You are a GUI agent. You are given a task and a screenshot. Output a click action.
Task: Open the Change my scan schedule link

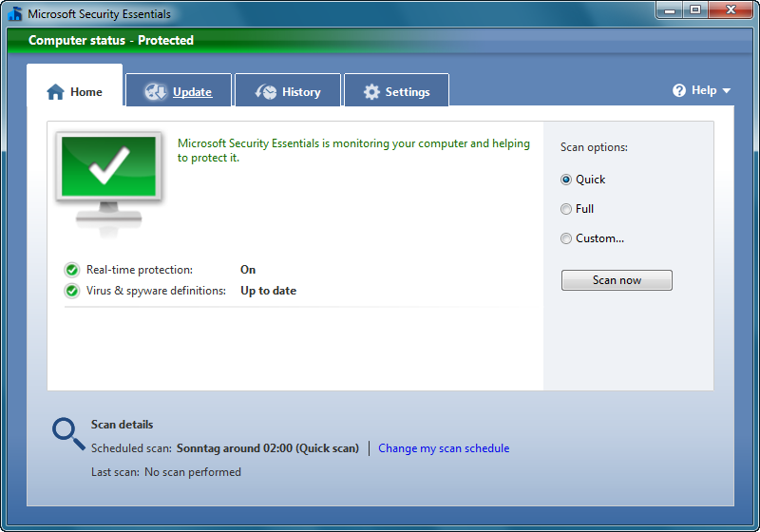click(444, 448)
